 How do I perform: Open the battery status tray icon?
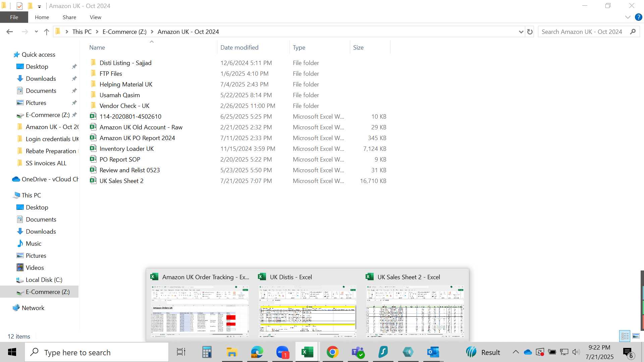(x=552, y=352)
